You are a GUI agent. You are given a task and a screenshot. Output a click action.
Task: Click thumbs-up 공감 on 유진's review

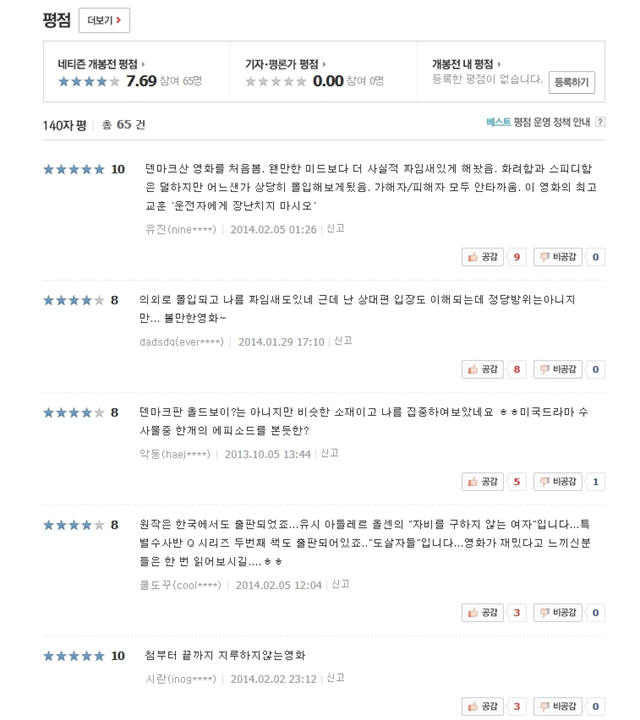[x=483, y=257]
